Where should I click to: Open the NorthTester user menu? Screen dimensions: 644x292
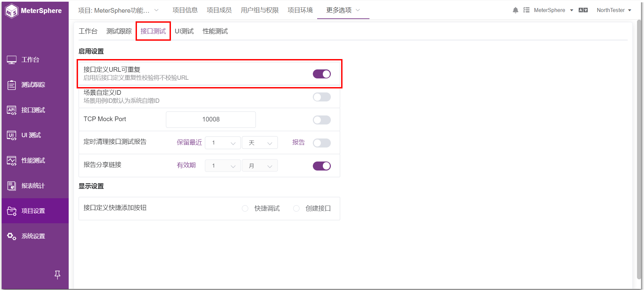coord(614,10)
